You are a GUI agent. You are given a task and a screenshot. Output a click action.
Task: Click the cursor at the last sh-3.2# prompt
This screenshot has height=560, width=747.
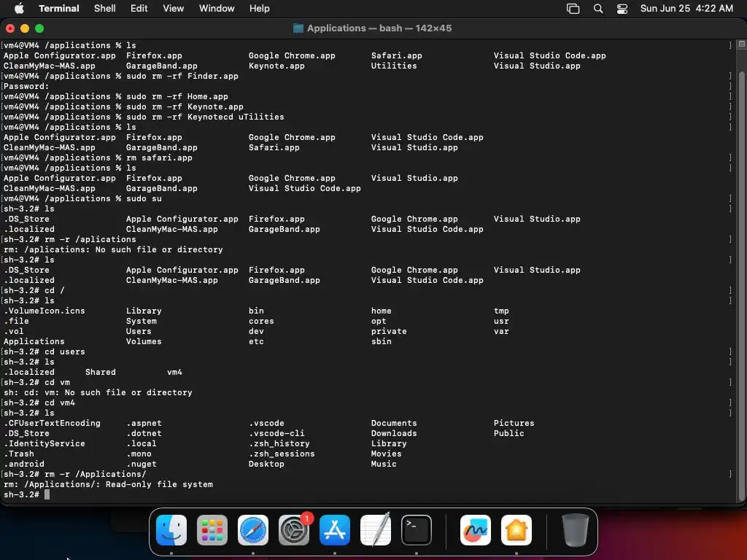pos(47,495)
